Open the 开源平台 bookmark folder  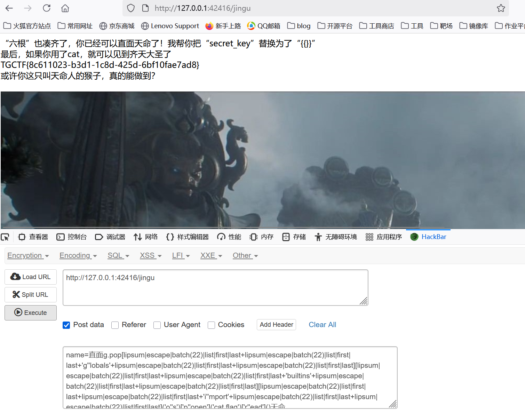[x=335, y=26]
